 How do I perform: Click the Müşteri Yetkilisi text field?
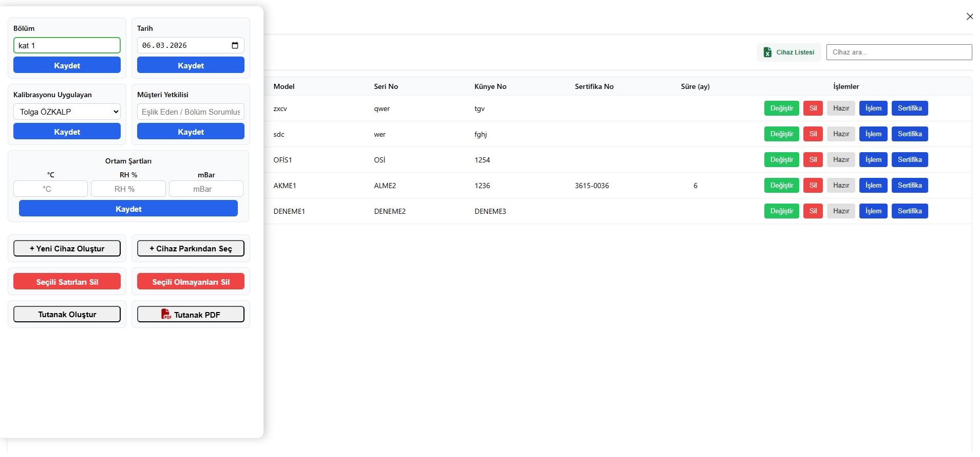pos(191,112)
